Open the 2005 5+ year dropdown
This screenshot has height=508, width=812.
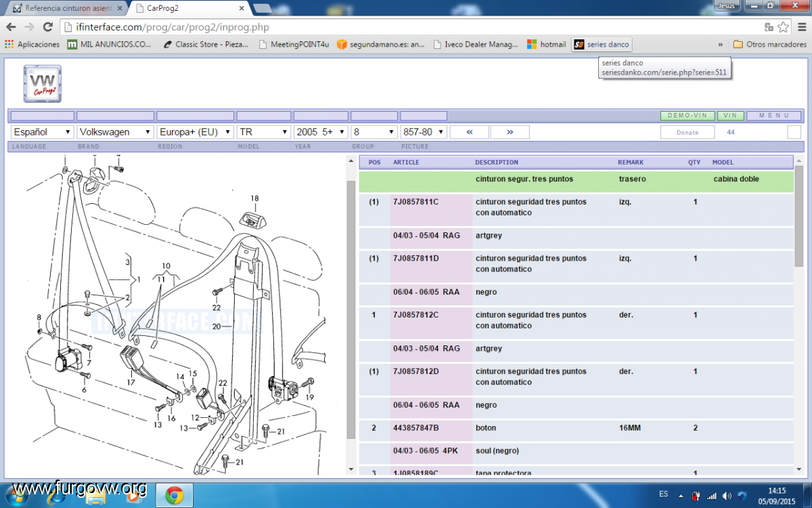tap(321, 132)
